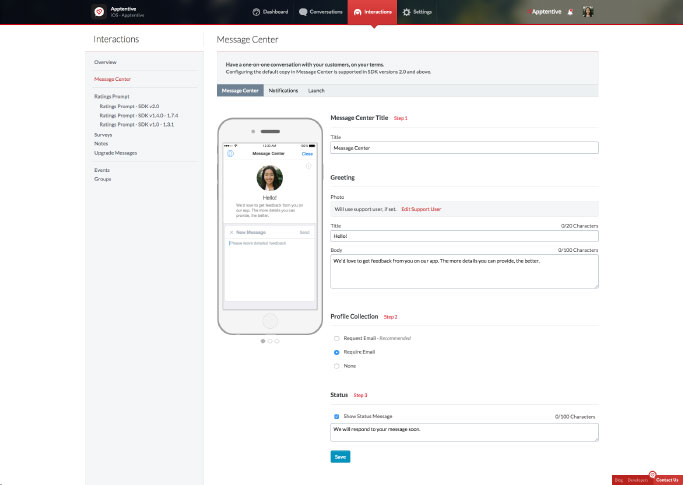Select the Interactions nav item
The height and width of the screenshot is (485, 683).
(372, 12)
